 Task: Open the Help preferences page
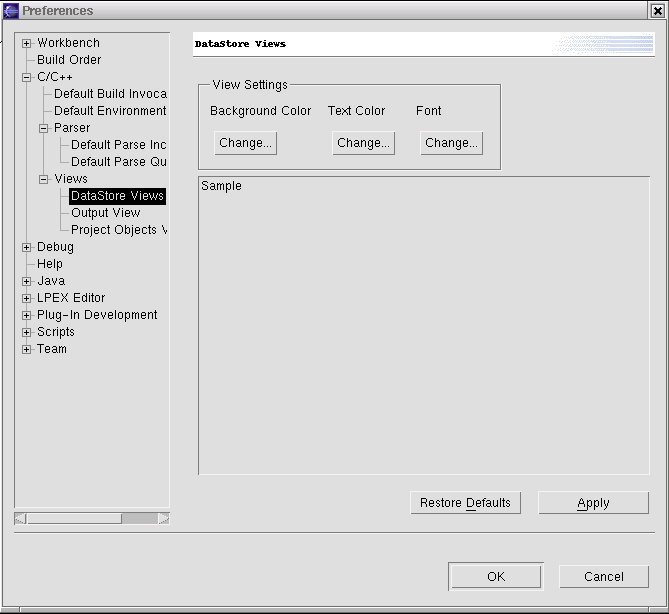click(x=50, y=264)
